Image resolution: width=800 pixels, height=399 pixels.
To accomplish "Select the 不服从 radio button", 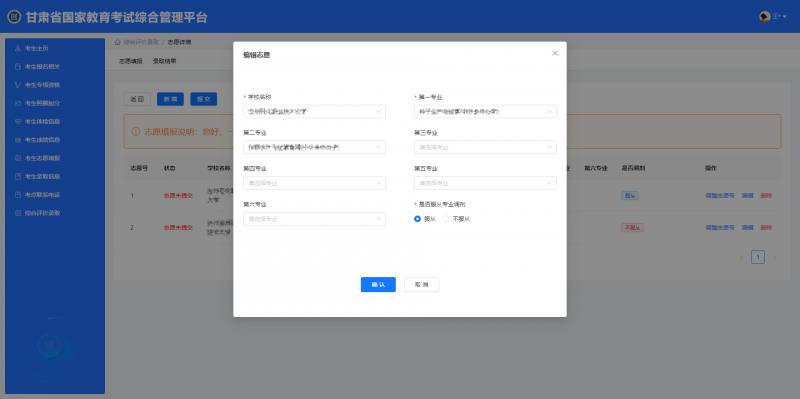I will click(445, 219).
